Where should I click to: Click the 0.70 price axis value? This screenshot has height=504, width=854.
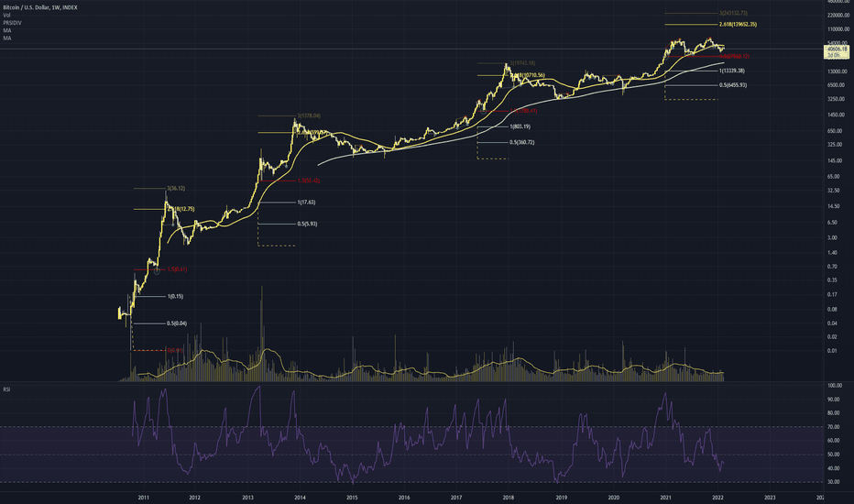click(832, 267)
